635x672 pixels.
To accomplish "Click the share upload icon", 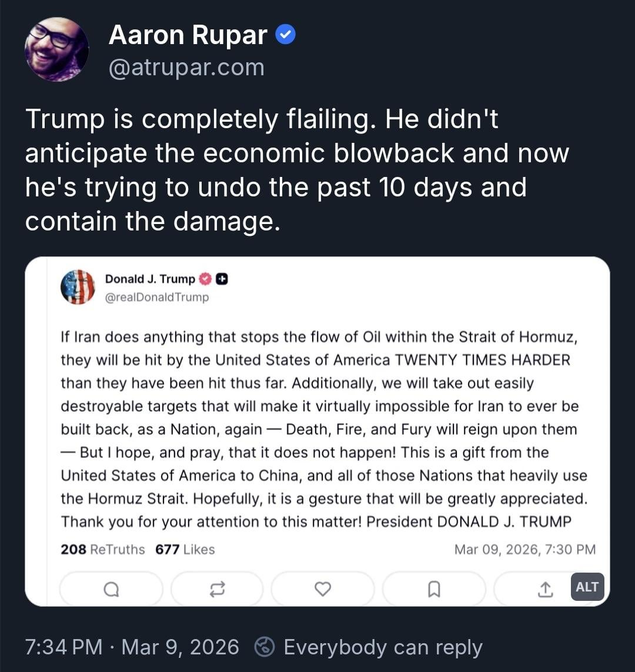I will (x=545, y=588).
